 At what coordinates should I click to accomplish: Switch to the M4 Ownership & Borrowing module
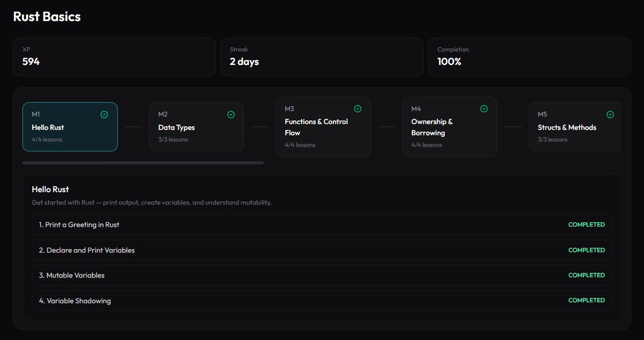coord(450,127)
